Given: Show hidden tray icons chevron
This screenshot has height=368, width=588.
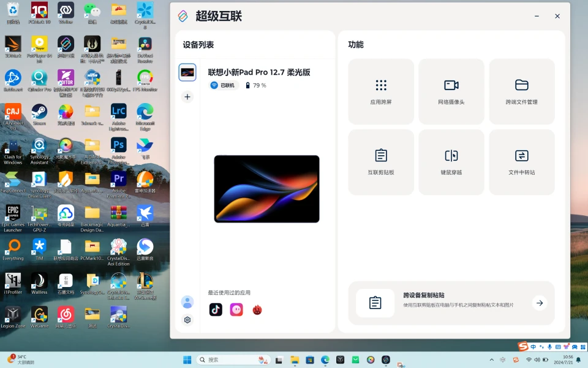Looking at the screenshot, I should tap(492, 360).
